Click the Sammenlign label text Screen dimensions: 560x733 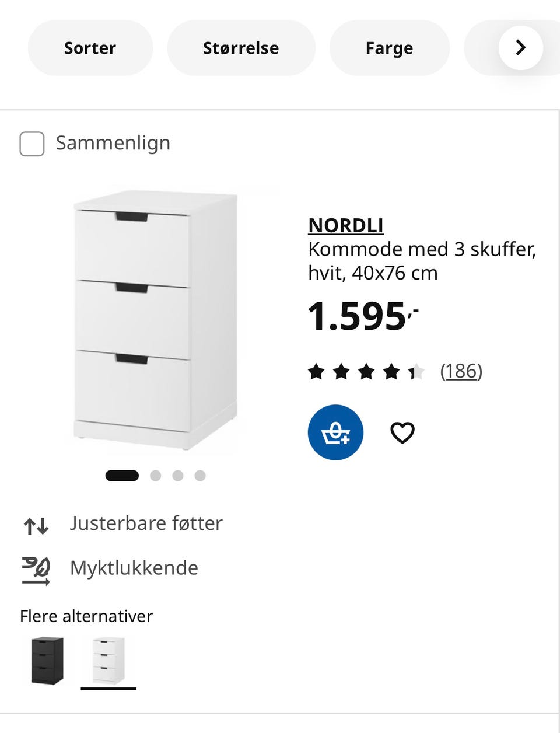coord(113,143)
